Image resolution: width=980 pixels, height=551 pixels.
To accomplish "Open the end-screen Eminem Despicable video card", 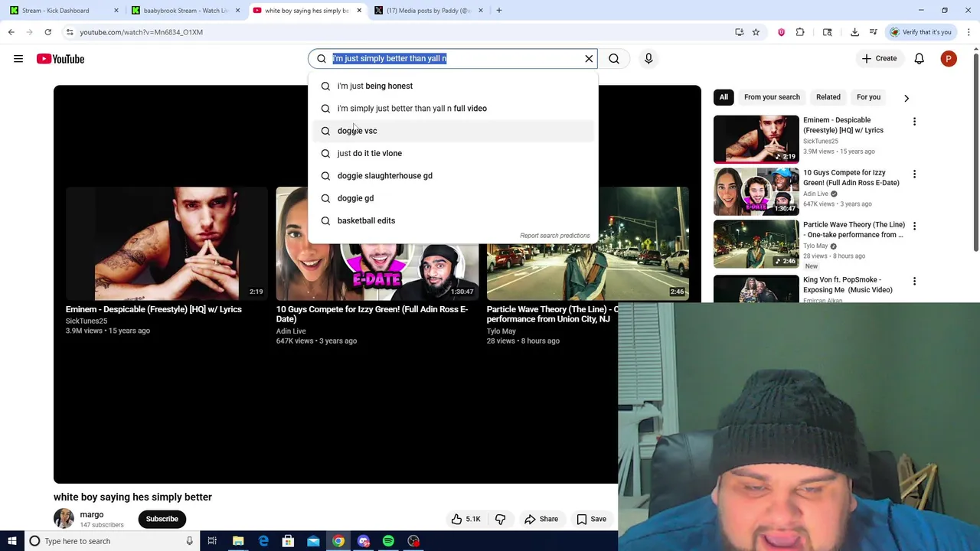I will point(167,262).
